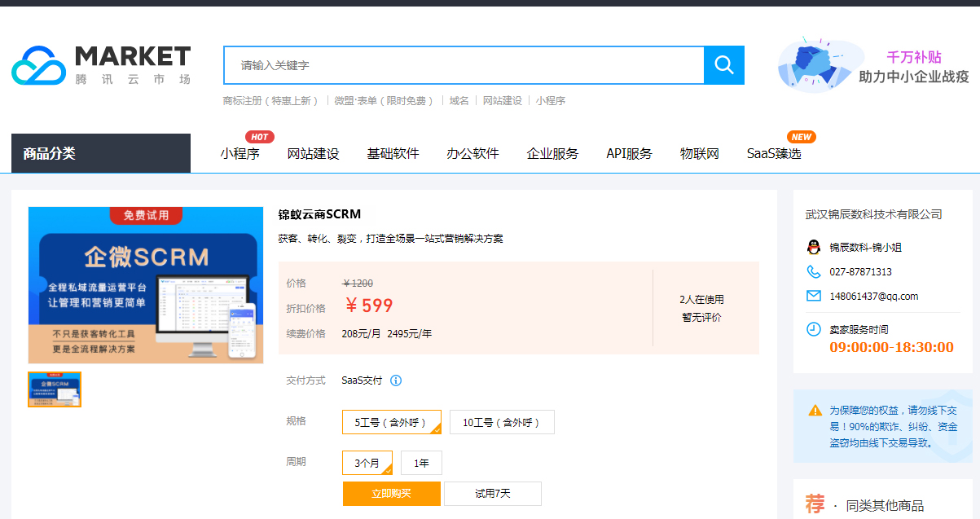Open the 域名 quick link
The height and width of the screenshot is (519, 980).
pyautogui.click(x=459, y=101)
